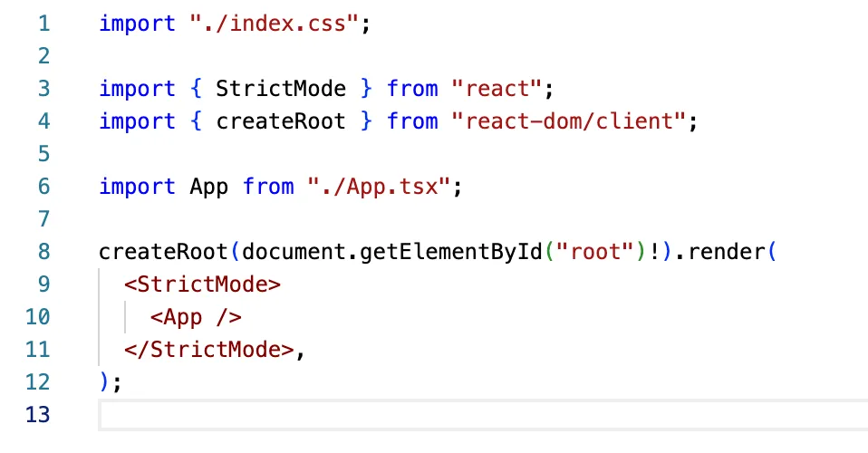Image resolution: width=868 pixels, height=453 pixels.
Task: Click line number 2 in the gutter
Action: point(44,56)
